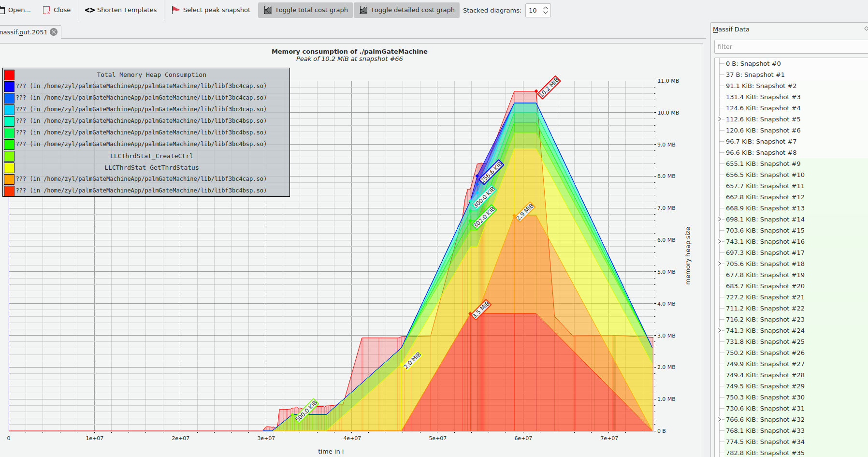Click the Close file toolbar button
868x457 pixels.
click(x=57, y=10)
